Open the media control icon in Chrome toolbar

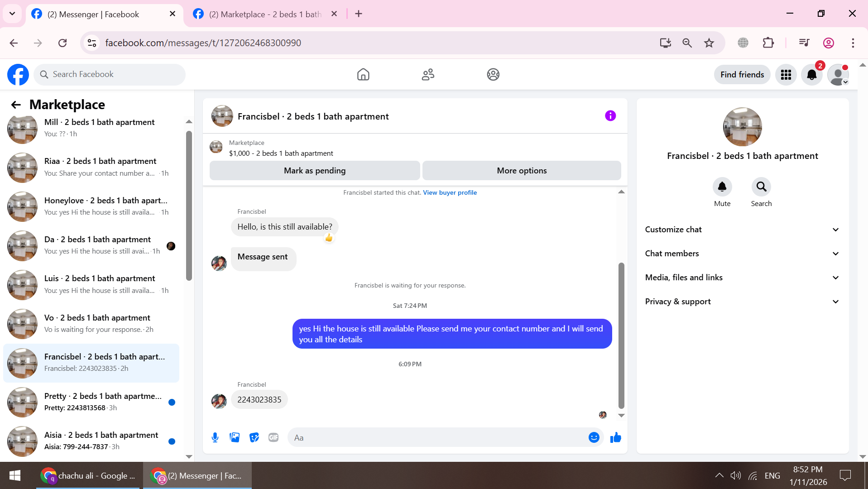[x=804, y=43]
